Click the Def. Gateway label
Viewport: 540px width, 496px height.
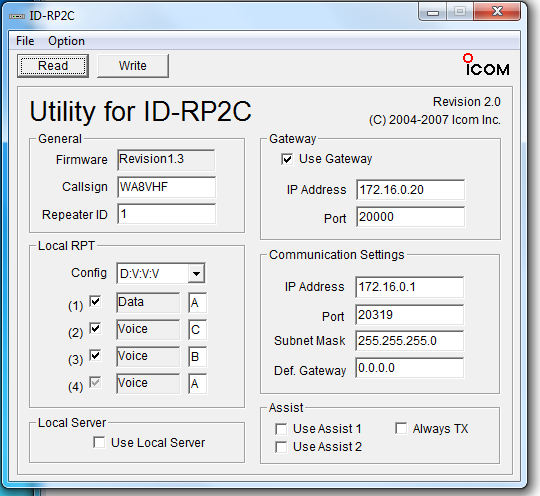point(310,371)
